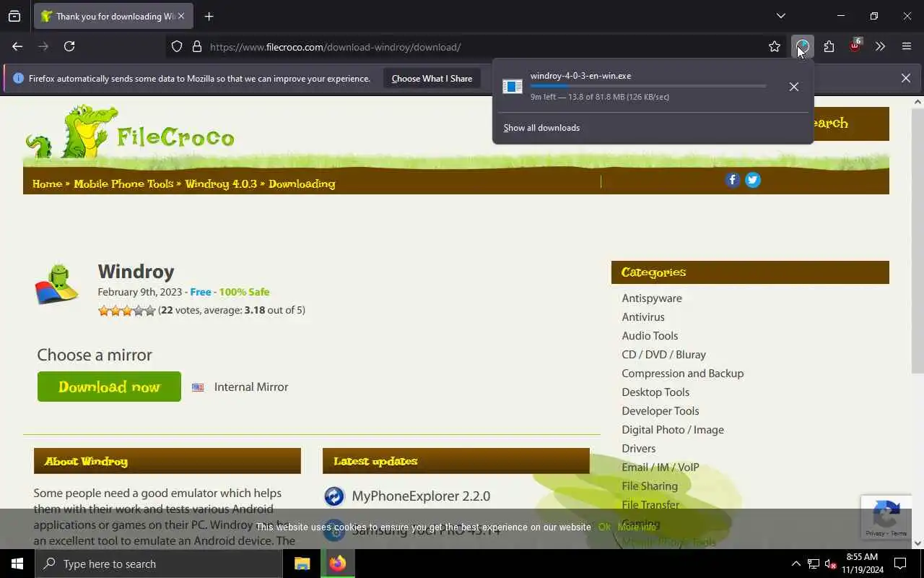924x578 pixels.
Task: Cancel the windroy-4-0-3-en-win.exe download
Action: pyautogui.click(x=793, y=87)
